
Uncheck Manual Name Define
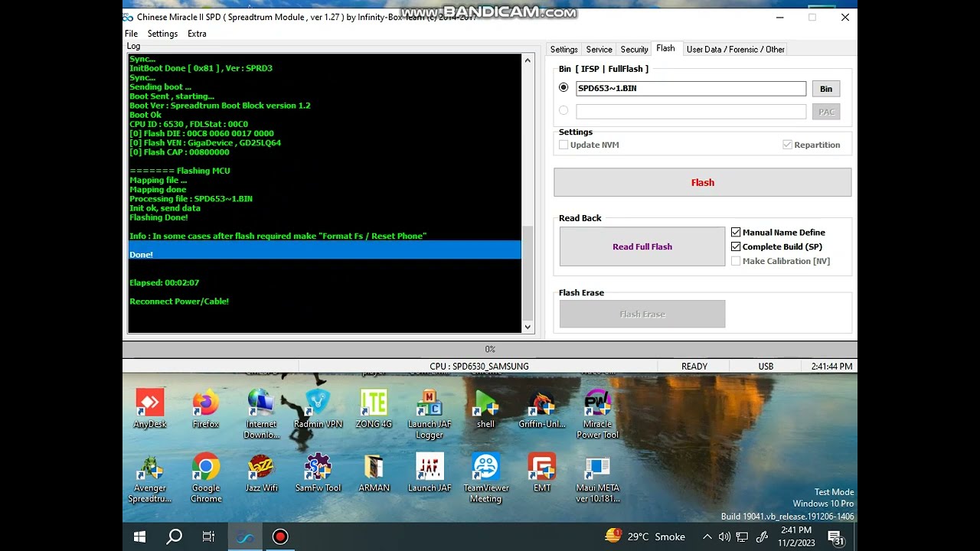click(x=736, y=232)
